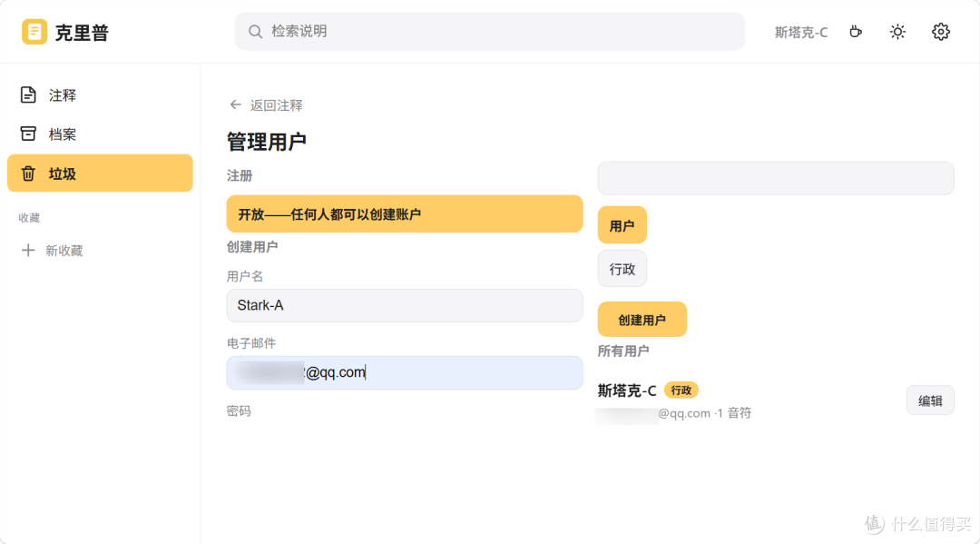980x544 pixels.
Task: Click the 克里普 app name text
Action: (x=82, y=33)
